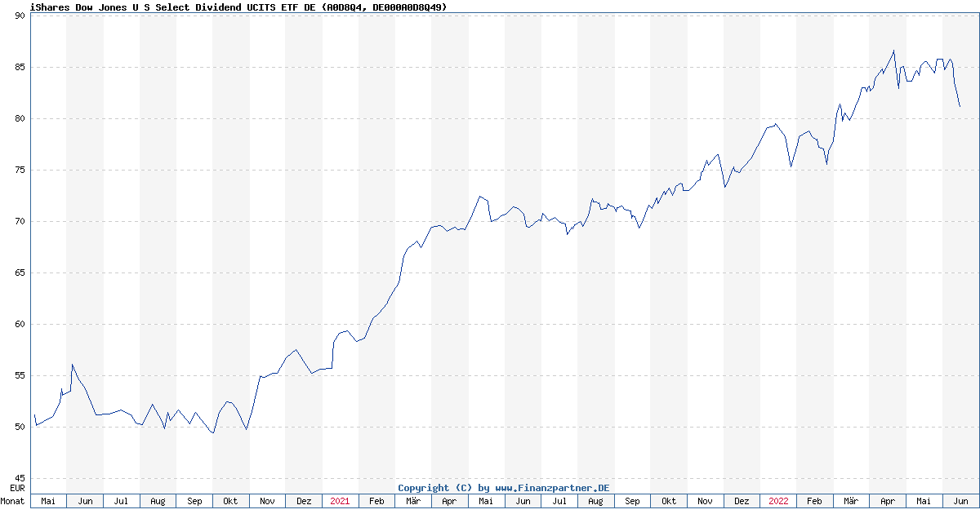Select the Jul 2021 month cell
This screenshot has height=514, width=980.
(x=559, y=501)
